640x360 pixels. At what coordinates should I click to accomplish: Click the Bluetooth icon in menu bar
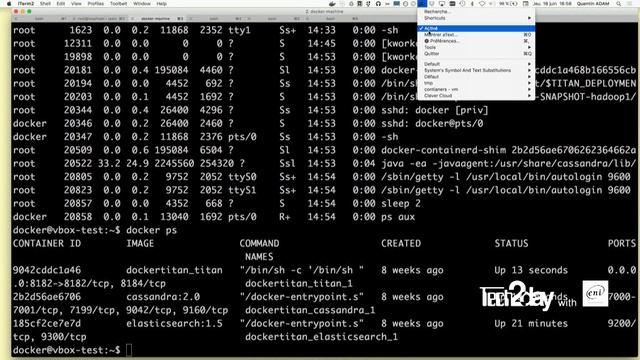472,4
